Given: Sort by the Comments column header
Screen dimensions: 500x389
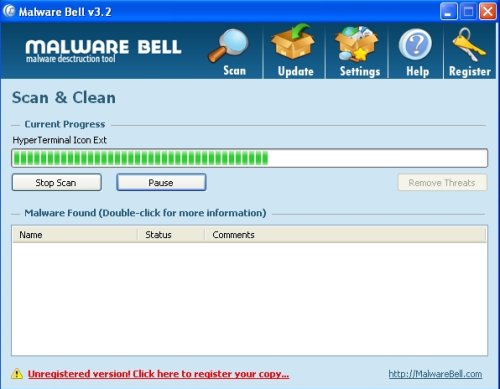Looking at the screenshot, I should click(345, 235).
